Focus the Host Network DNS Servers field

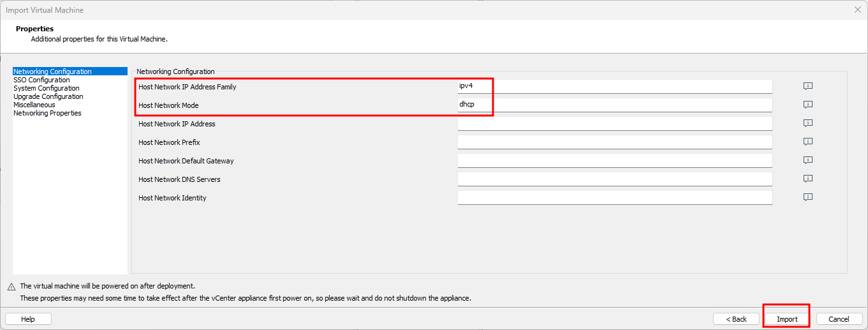point(615,179)
